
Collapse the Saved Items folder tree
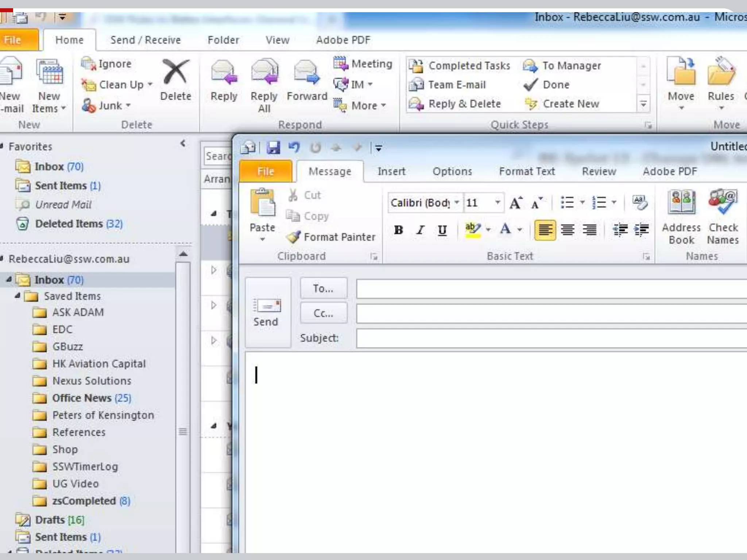[x=18, y=296]
